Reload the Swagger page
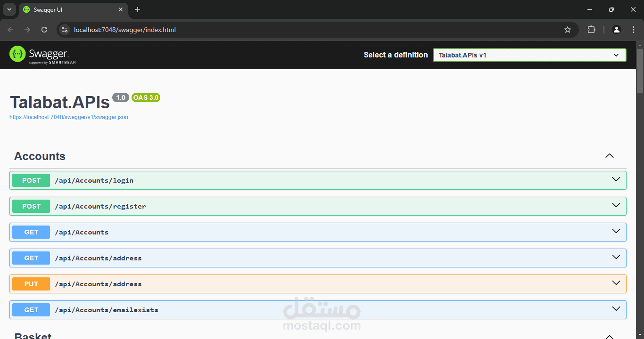This screenshot has height=339, width=644. click(44, 30)
